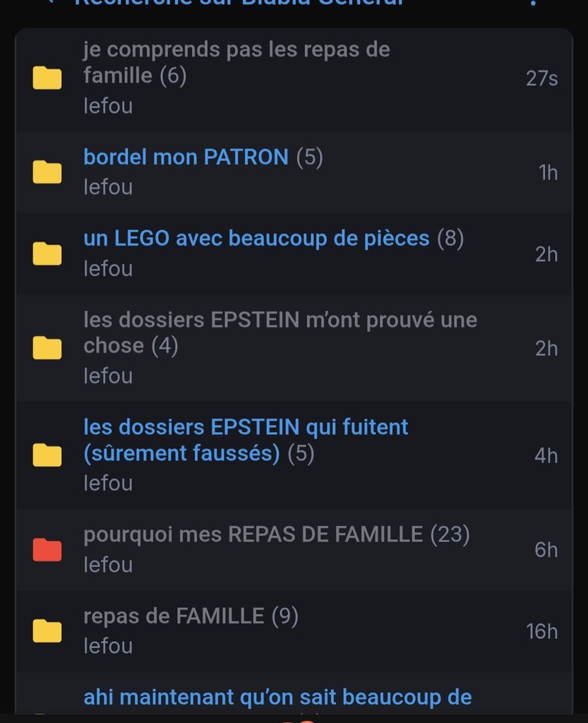This screenshot has width=588, height=723.
Task: Click the folder icon beside 'EPSTEIN qui fuitent'
Action: (47, 455)
